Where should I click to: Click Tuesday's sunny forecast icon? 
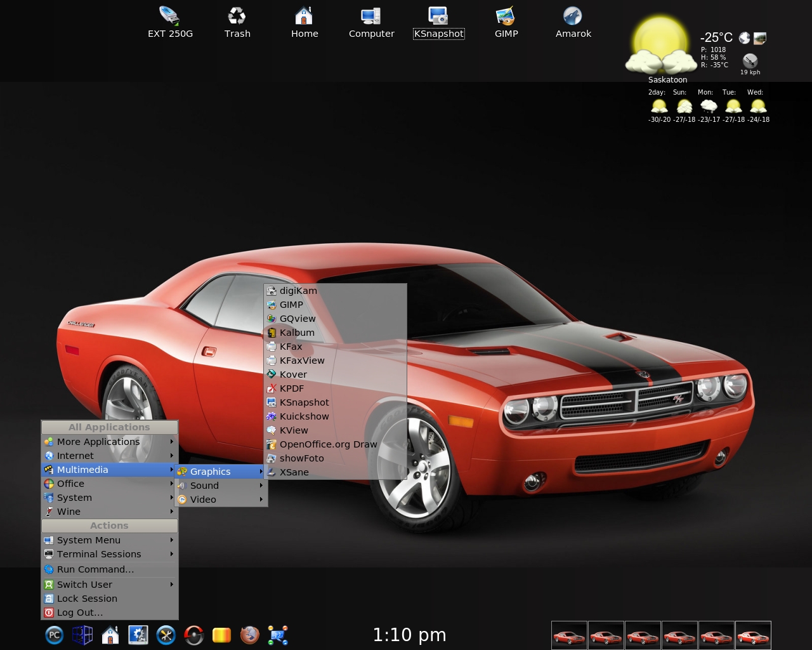(x=733, y=106)
